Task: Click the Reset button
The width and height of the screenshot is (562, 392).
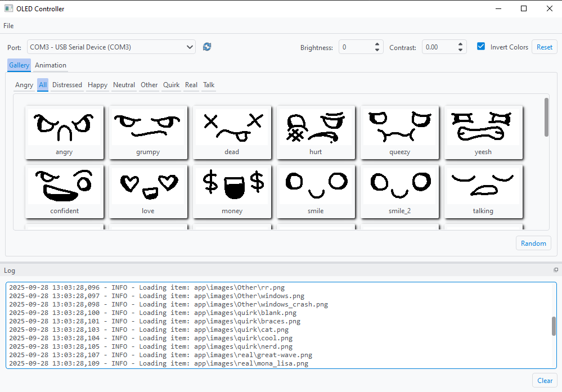Action: 544,47
